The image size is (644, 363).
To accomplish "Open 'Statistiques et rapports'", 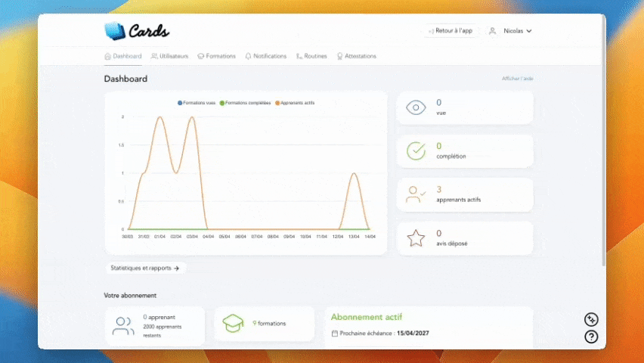I will [x=145, y=268].
